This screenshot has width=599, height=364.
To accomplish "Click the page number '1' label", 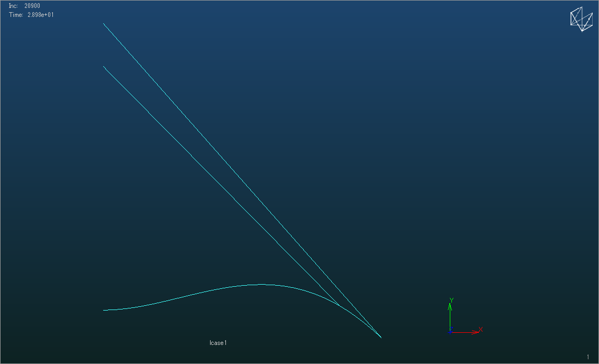I will coord(588,357).
